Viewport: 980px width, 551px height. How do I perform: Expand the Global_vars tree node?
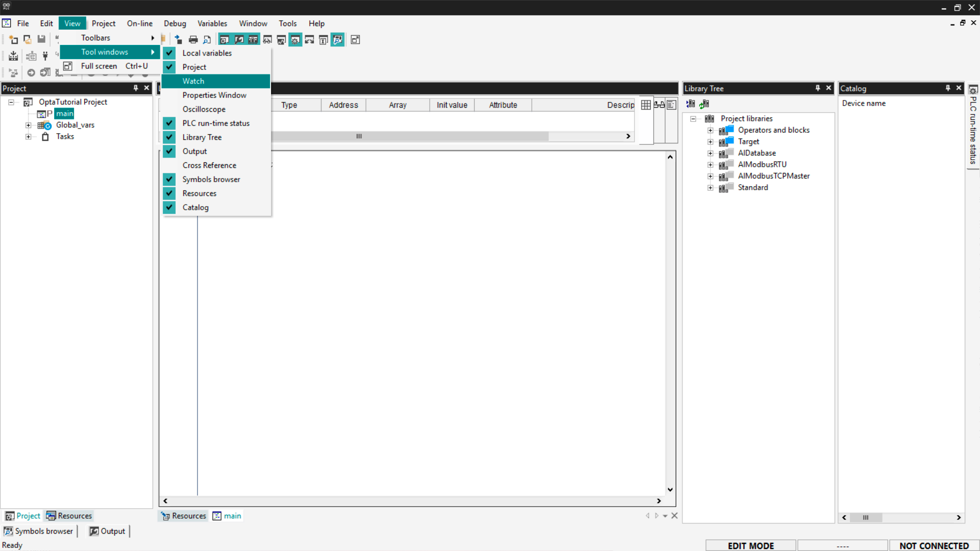tap(29, 125)
